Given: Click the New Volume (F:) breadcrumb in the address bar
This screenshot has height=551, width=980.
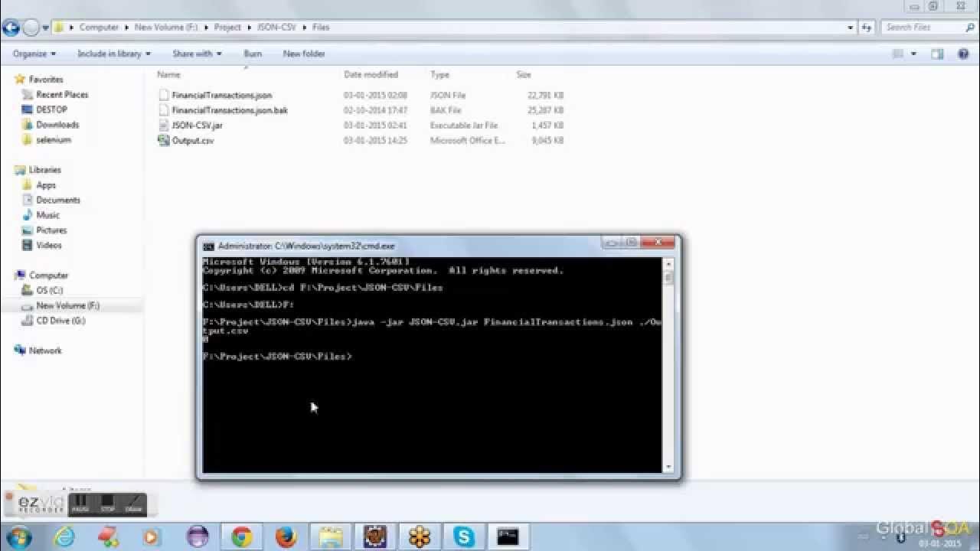Looking at the screenshot, I should pos(166,27).
